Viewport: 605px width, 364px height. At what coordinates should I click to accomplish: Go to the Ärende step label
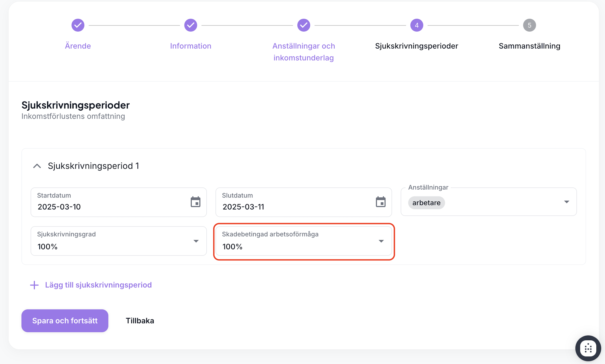[x=78, y=46]
